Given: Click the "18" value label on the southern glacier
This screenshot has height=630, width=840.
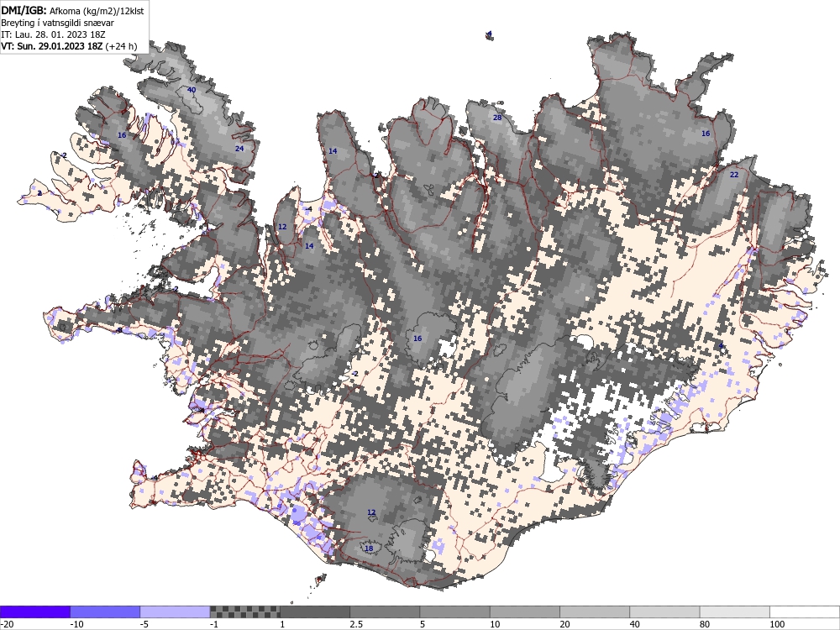Looking at the screenshot, I should [x=369, y=549].
